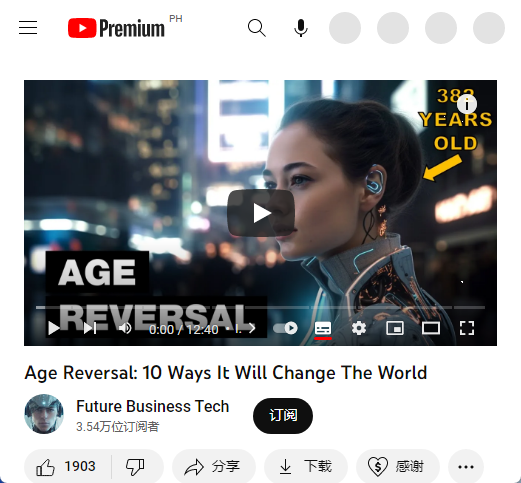Screen dimensions: 521x483
Task: Click the 订阅 subscribe button
Action: coord(283,416)
